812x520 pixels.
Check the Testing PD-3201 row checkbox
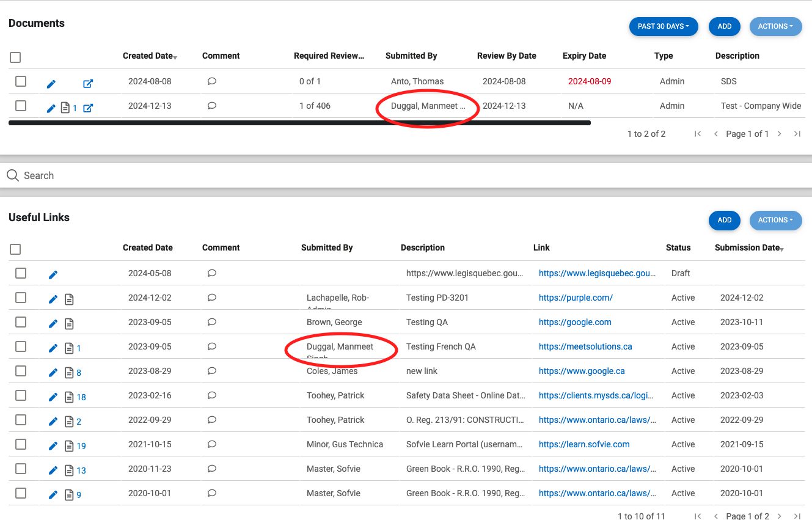tap(21, 298)
